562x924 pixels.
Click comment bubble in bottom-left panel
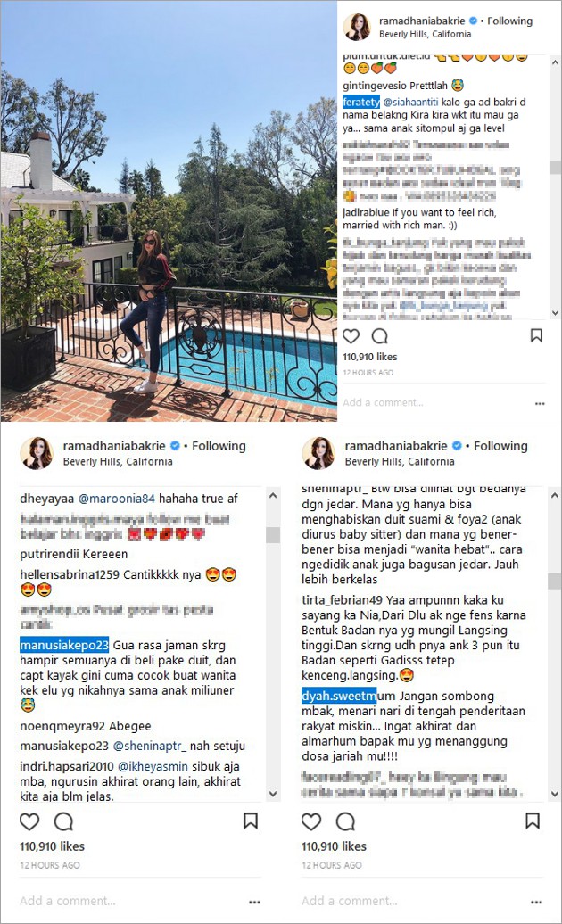(63, 821)
